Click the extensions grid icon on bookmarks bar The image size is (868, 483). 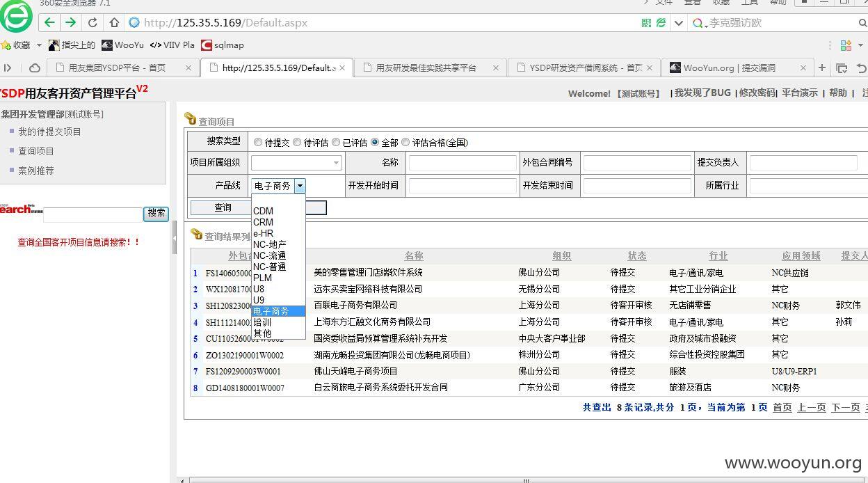[x=846, y=45]
